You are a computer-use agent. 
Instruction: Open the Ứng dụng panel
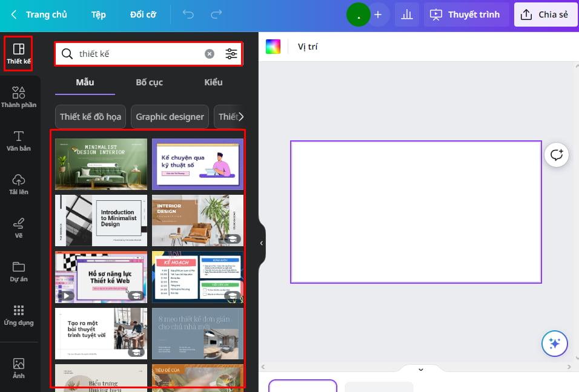tap(19, 315)
